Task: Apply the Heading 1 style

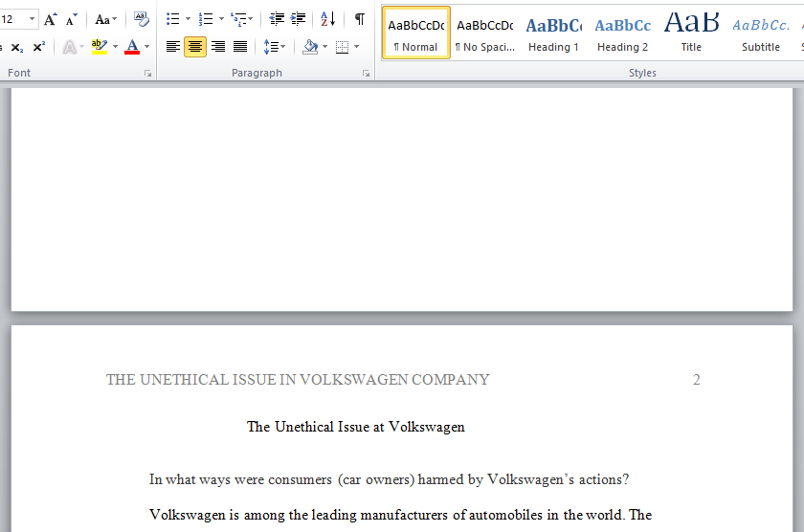Action: pyautogui.click(x=554, y=33)
